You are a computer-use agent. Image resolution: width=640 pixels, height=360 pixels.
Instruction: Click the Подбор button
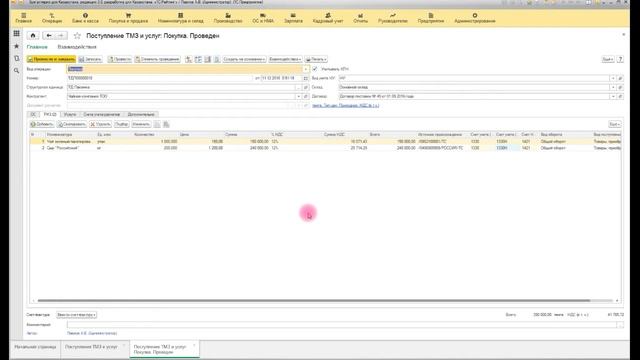[x=121, y=124]
